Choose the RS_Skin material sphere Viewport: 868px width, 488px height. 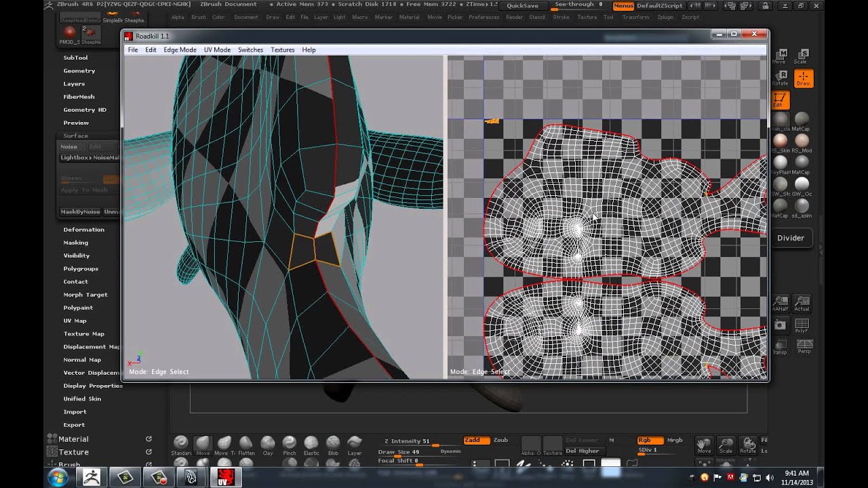(x=781, y=142)
